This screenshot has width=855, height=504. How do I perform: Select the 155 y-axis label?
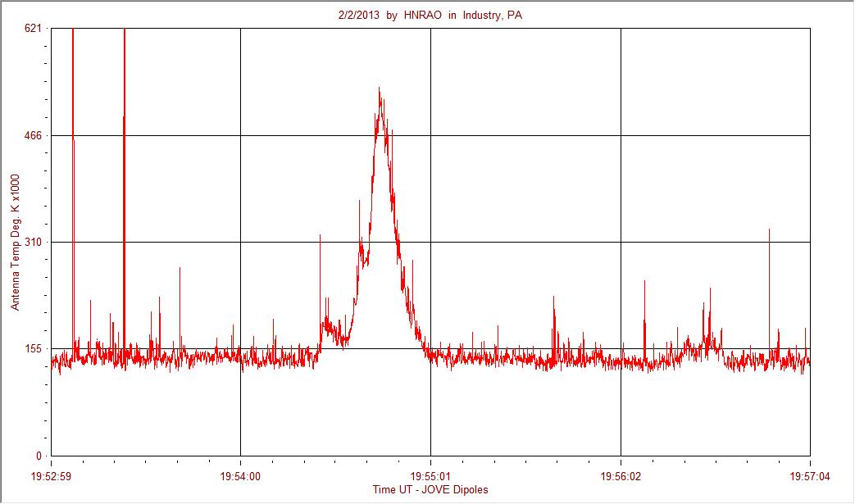point(33,349)
